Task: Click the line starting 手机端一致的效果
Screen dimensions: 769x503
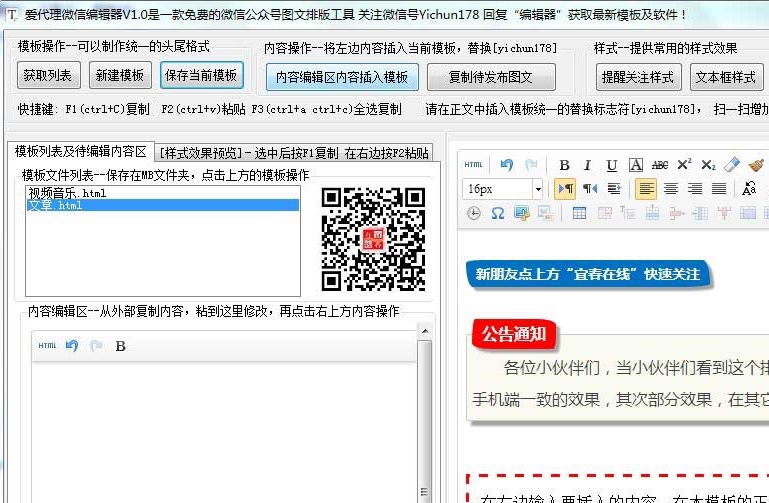Action: pyautogui.click(x=620, y=400)
